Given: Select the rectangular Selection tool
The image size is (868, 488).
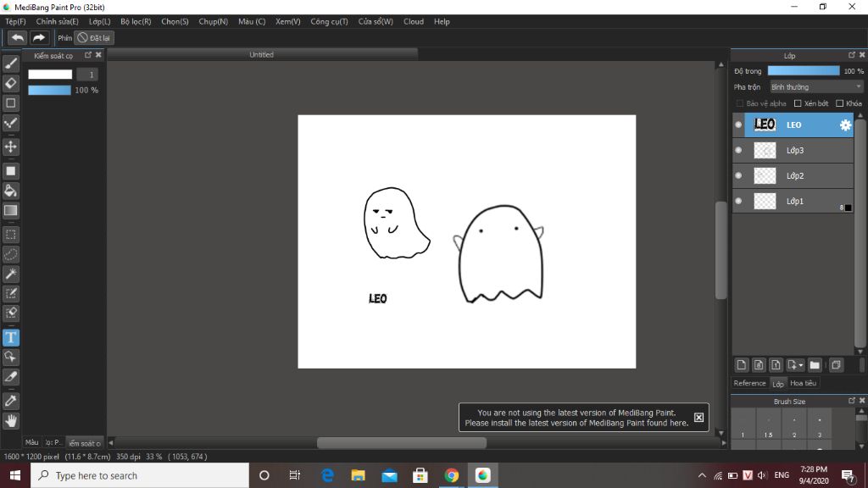Looking at the screenshot, I should [10, 235].
